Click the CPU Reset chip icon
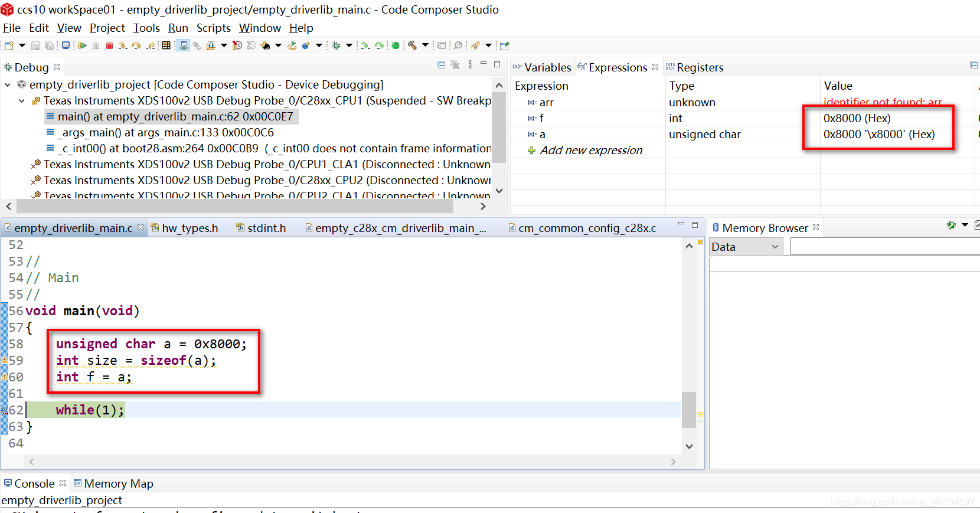This screenshot has height=513, width=980. [x=266, y=45]
